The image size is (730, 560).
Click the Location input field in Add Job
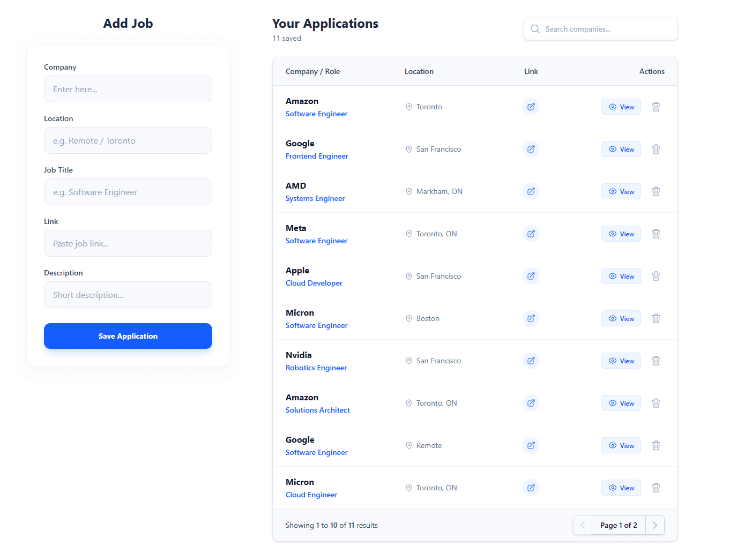click(x=128, y=140)
